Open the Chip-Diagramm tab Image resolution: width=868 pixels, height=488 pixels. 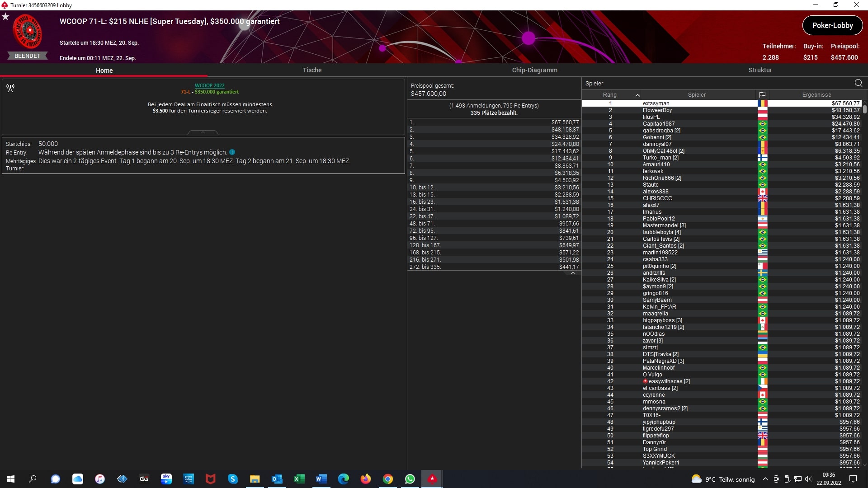point(534,70)
